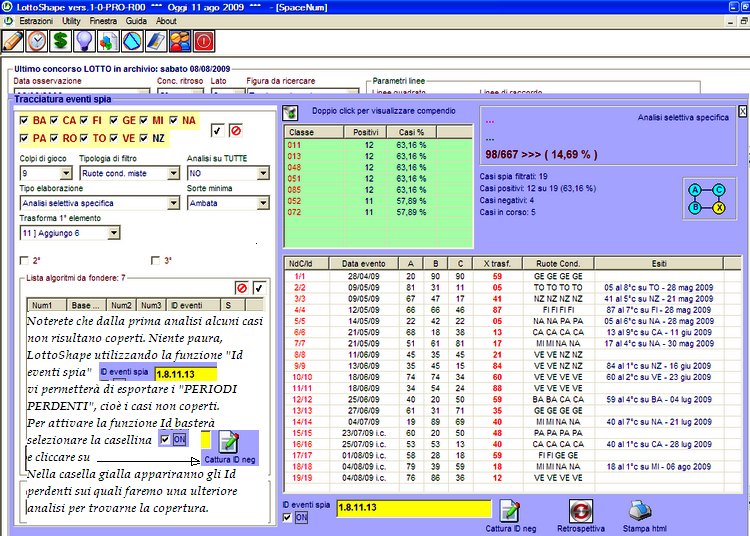Click the green dollar sign icon

click(x=61, y=41)
